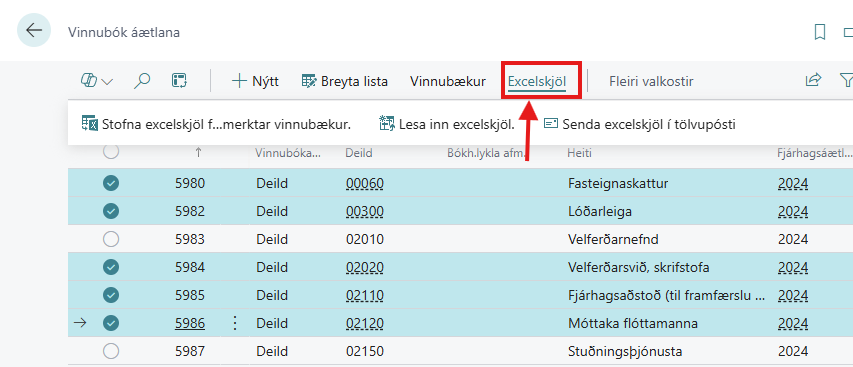Click the analysis mode icon beside search

coord(179,82)
